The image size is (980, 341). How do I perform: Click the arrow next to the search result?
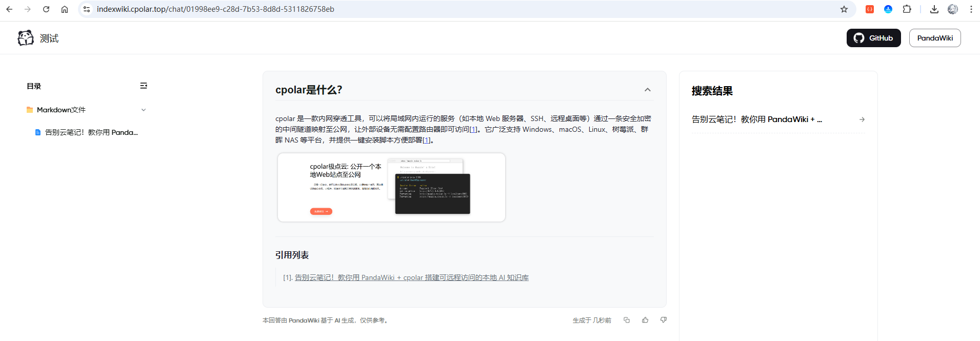(862, 119)
